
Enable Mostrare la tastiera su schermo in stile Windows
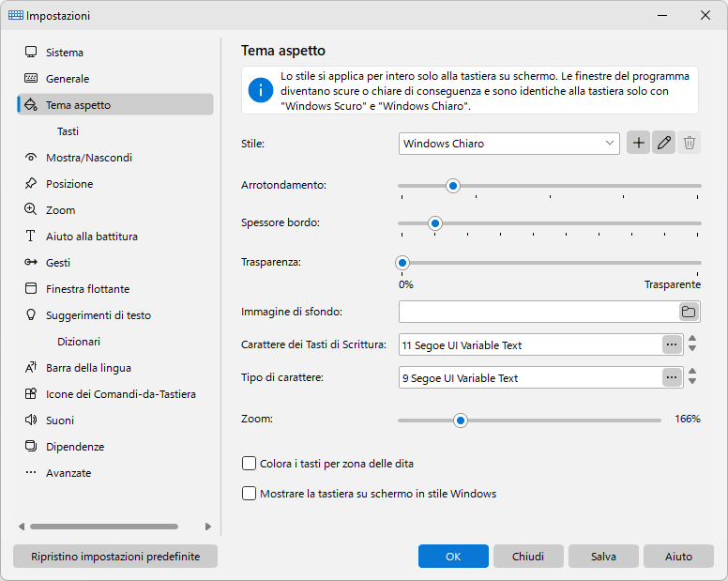249,493
